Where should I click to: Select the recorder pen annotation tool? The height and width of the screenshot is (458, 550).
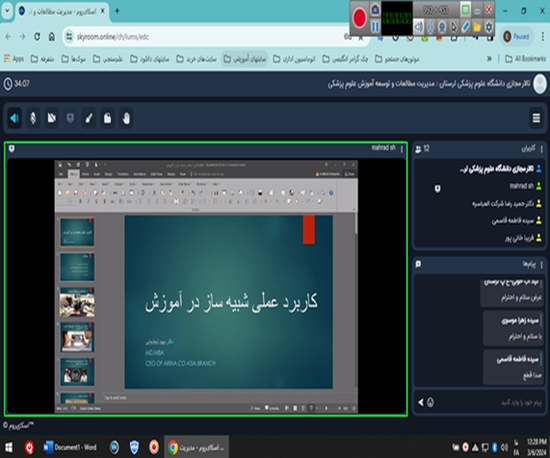465,27
